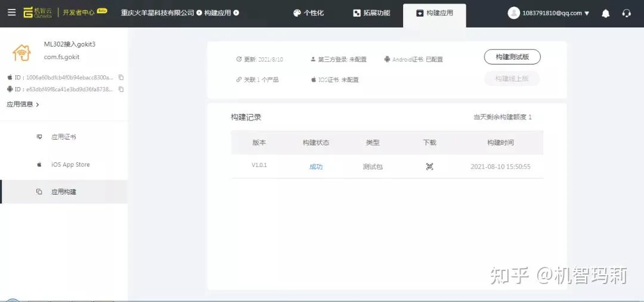Screen dimensions: 644x302
Task: Click the build time 2021-08-10 15:50:55
Action: point(500,167)
